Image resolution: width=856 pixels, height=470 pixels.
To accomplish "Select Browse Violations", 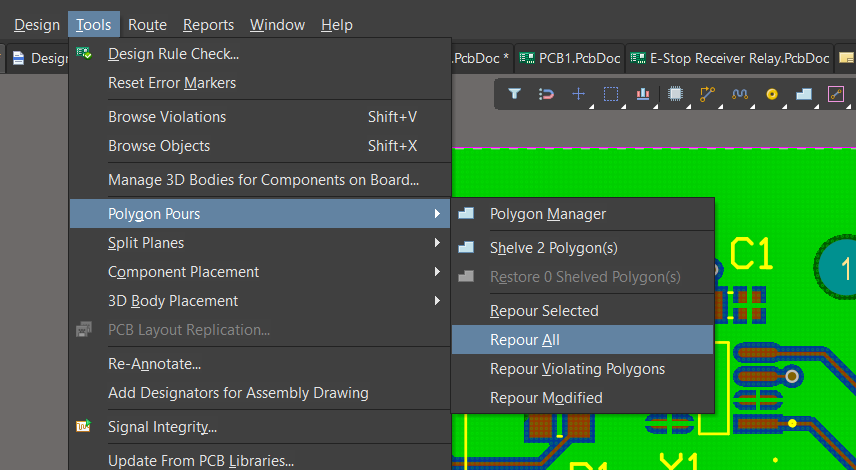I will (x=260, y=117).
